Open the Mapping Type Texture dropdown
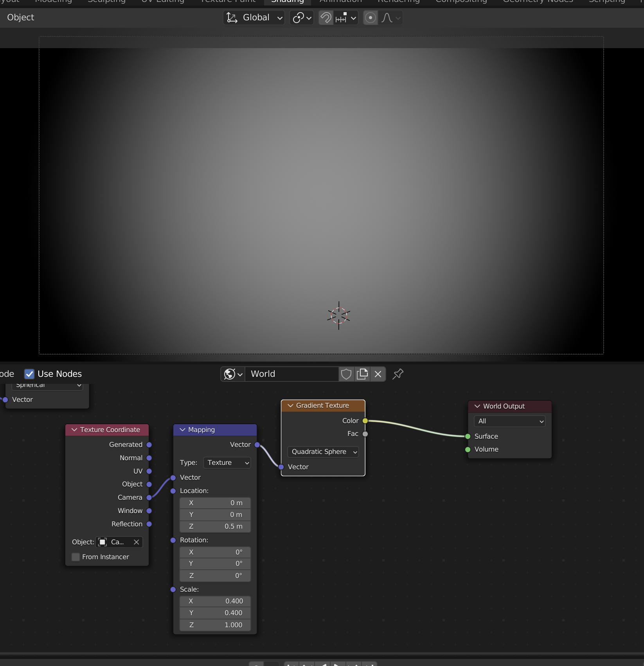The height and width of the screenshot is (666, 644). click(227, 463)
